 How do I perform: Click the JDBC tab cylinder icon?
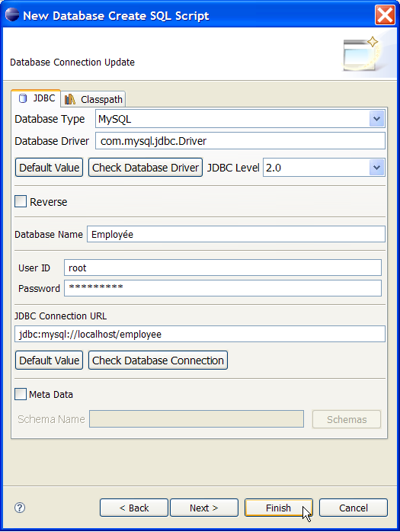23,98
